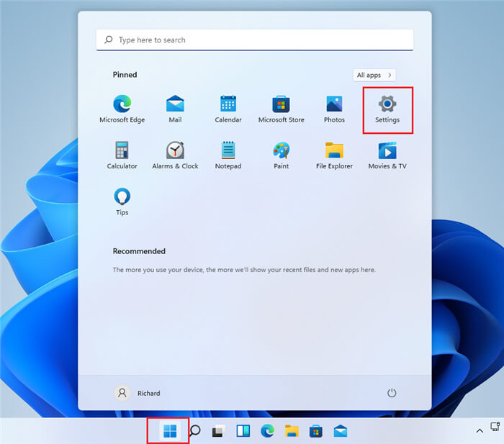The height and width of the screenshot is (444, 504).
Task: Open pinned File Explorer app
Action: (334, 155)
